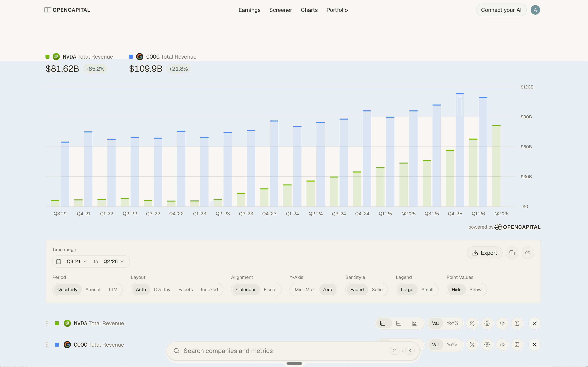Viewport: 588px width, 367px height.
Task: Switch NVDA row to YoY%
Action: (452, 323)
